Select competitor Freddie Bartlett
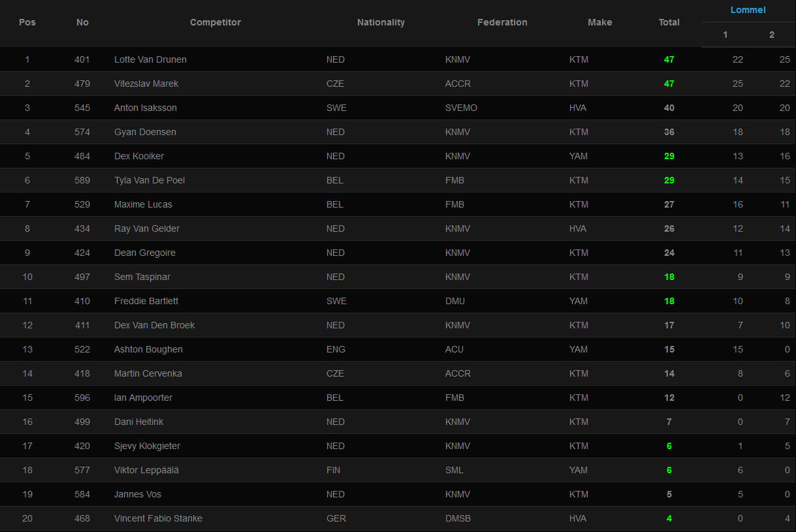The width and height of the screenshot is (796, 532). [x=146, y=301]
